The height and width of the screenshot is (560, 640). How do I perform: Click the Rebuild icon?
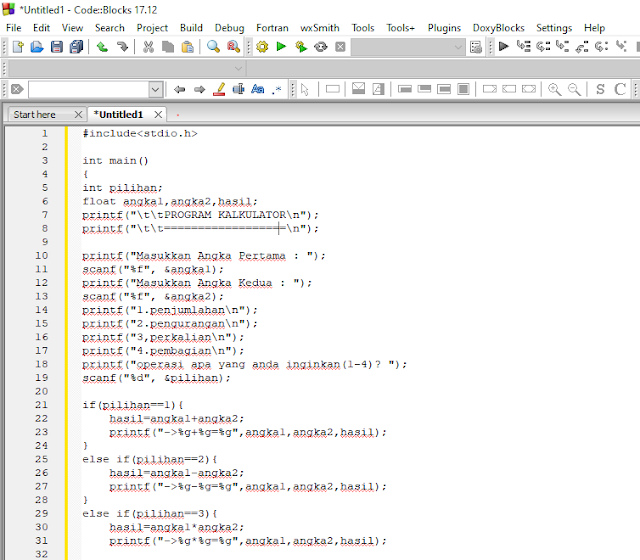coord(321,47)
